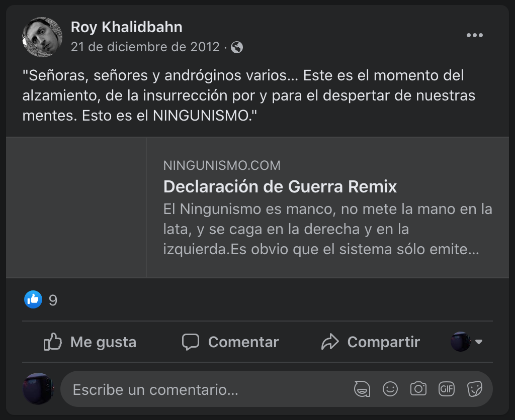Click Roy Khalidbahn's profile picture
This screenshot has height=420, width=515.
click(x=42, y=37)
